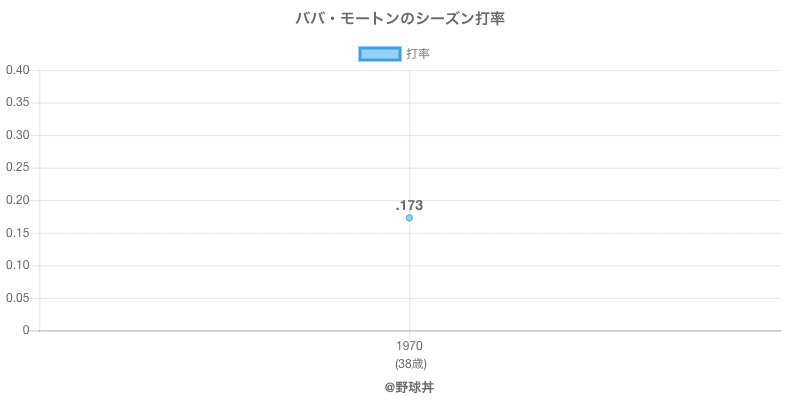The height and width of the screenshot is (400, 800).
Task: Click the 0.15 y-axis tick label
Action: tap(18, 233)
